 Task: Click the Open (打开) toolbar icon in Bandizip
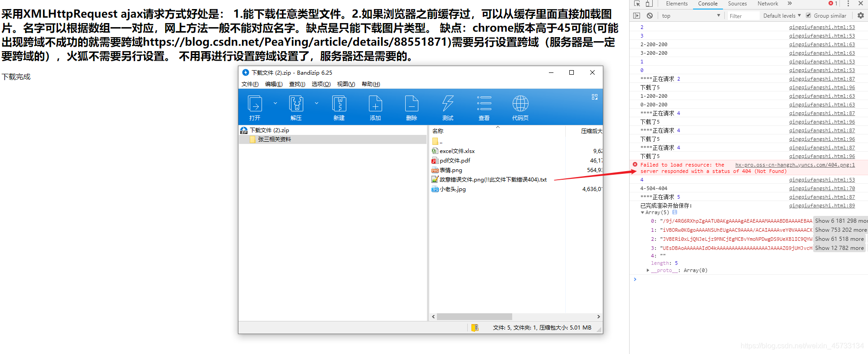tap(255, 108)
